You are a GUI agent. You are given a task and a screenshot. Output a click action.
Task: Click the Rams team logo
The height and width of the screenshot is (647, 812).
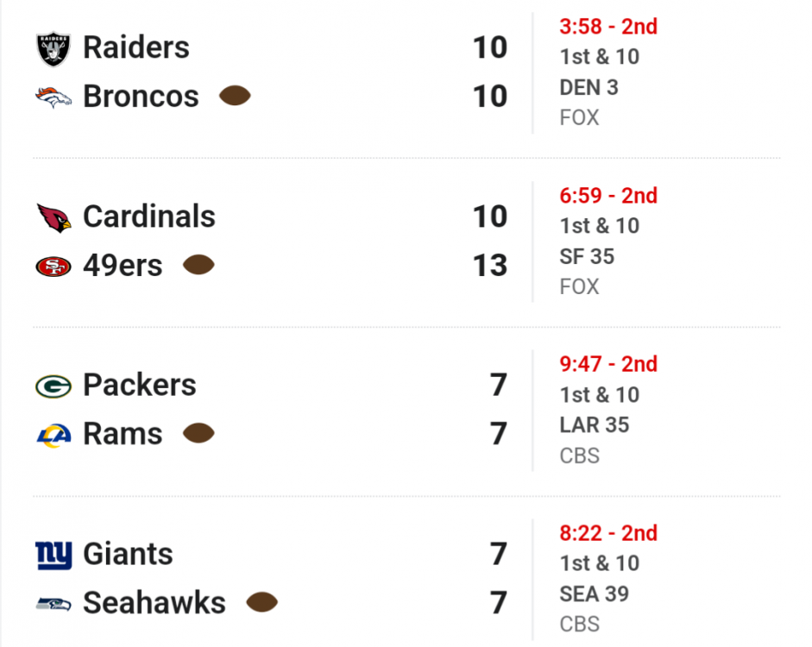pyautogui.click(x=54, y=435)
